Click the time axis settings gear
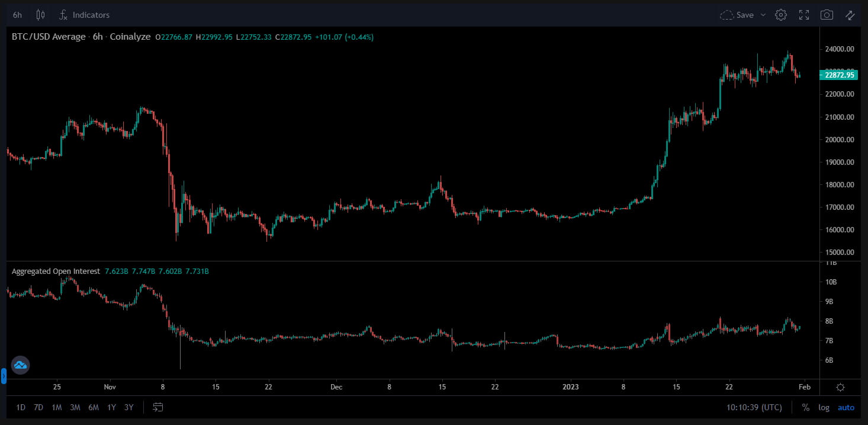Screen dimensions: 868x425 (x=840, y=387)
